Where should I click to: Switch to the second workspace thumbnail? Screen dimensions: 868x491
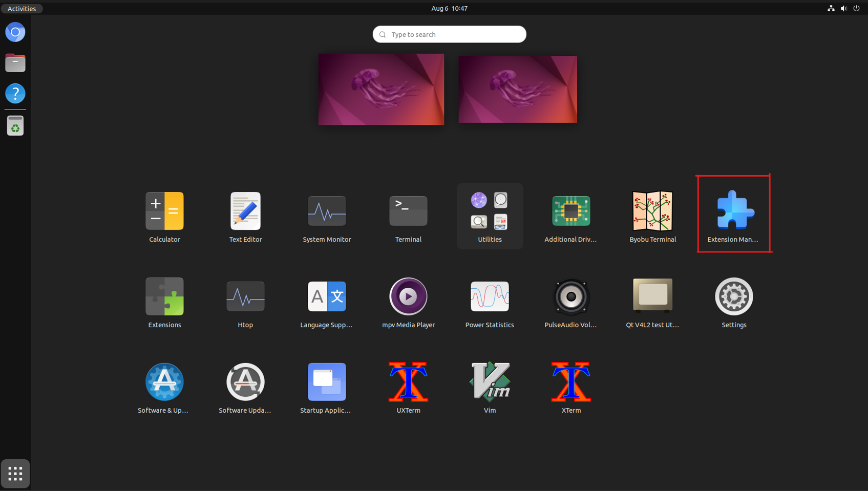pyautogui.click(x=518, y=89)
